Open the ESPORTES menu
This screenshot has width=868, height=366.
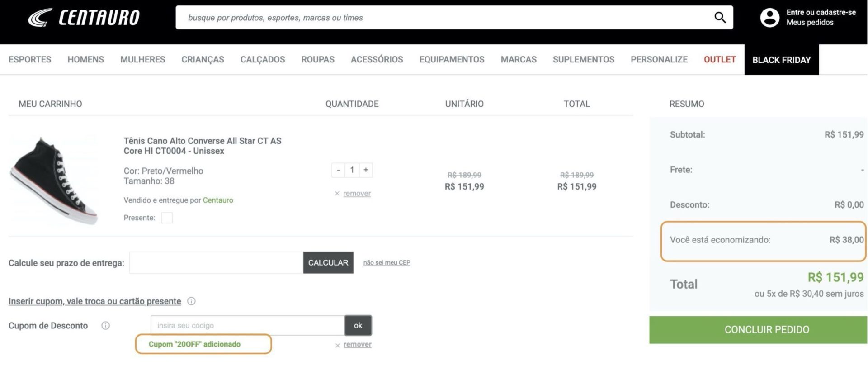tap(30, 60)
